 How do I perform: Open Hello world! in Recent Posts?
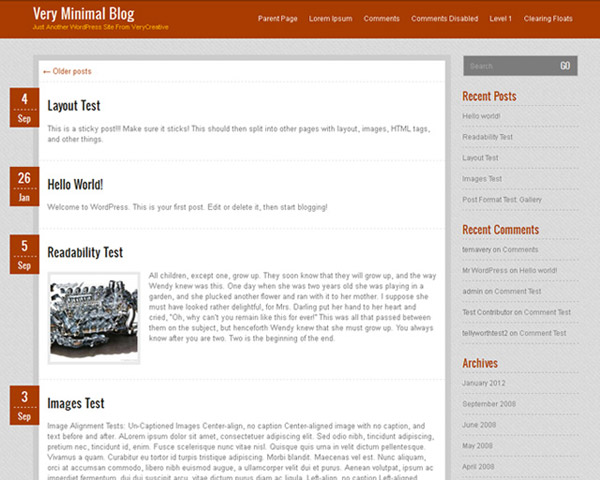click(x=481, y=116)
